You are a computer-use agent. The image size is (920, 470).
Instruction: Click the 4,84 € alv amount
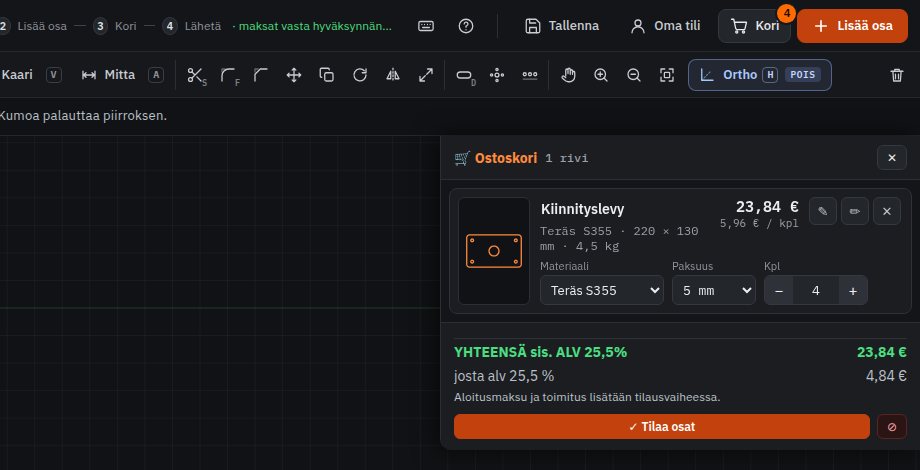pyautogui.click(x=886, y=376)
